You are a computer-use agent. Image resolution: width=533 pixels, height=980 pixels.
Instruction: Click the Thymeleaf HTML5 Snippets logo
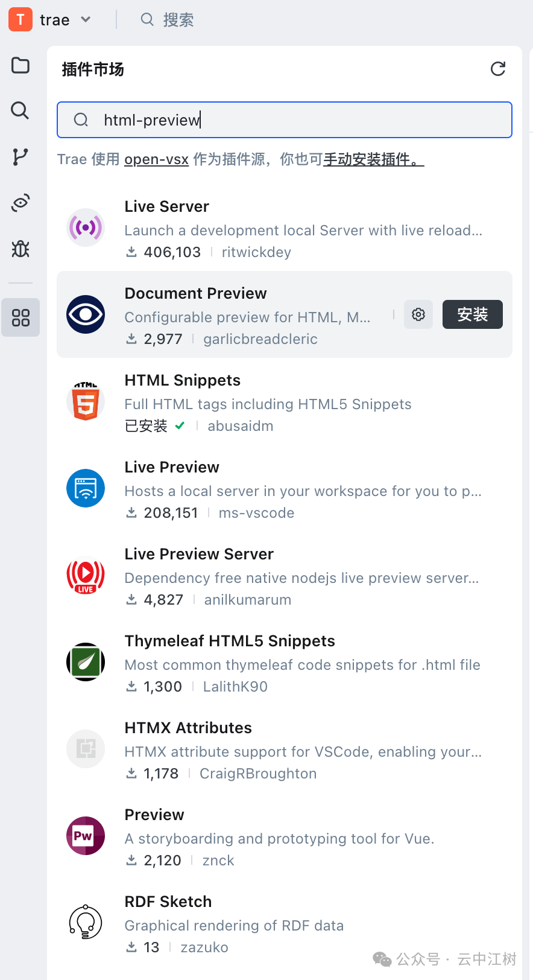point(86,662)
